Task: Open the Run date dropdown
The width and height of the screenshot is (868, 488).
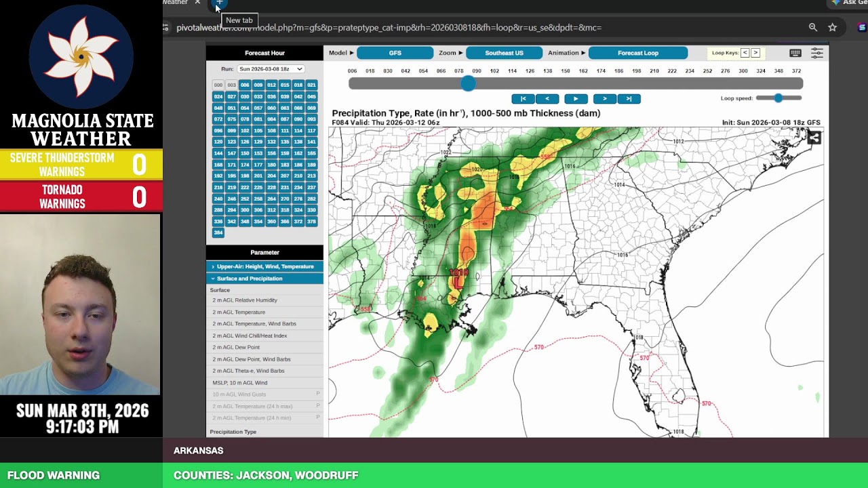Action: coord(270,69)
